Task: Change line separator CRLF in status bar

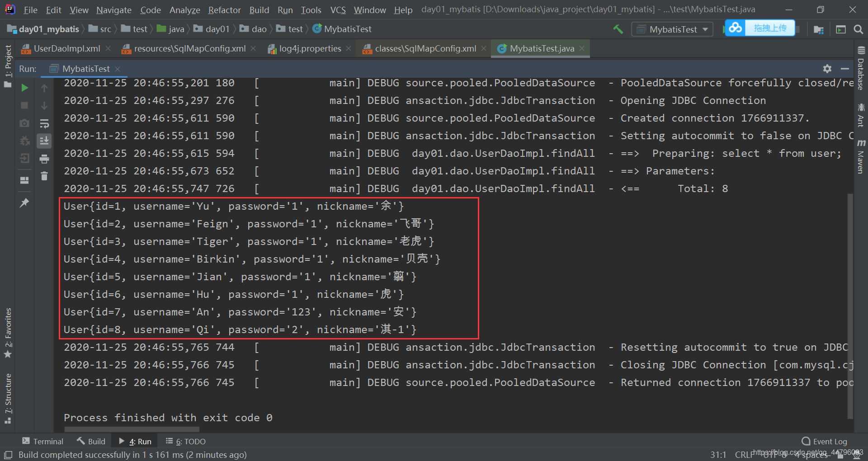Action: pos(744,455)
